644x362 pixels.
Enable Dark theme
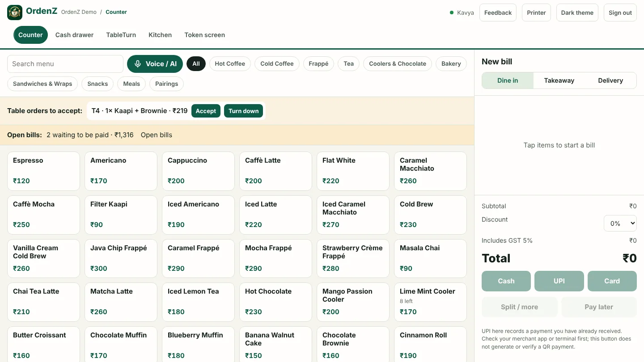coord(577,13)
